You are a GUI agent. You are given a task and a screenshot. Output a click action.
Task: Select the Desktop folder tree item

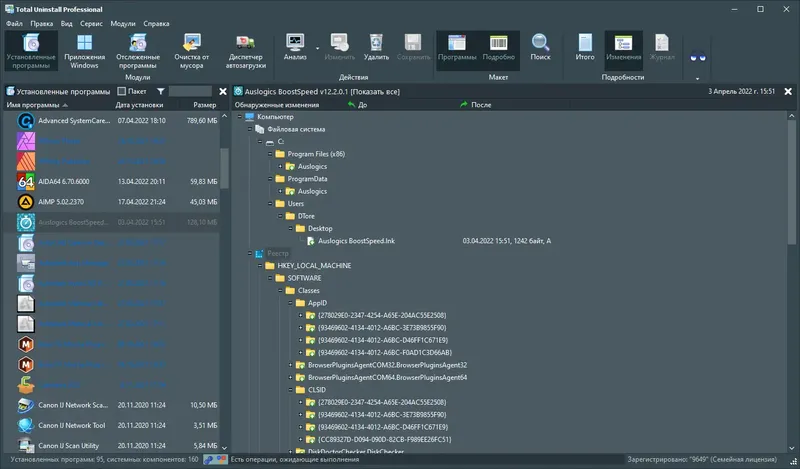tap(320, 228)
